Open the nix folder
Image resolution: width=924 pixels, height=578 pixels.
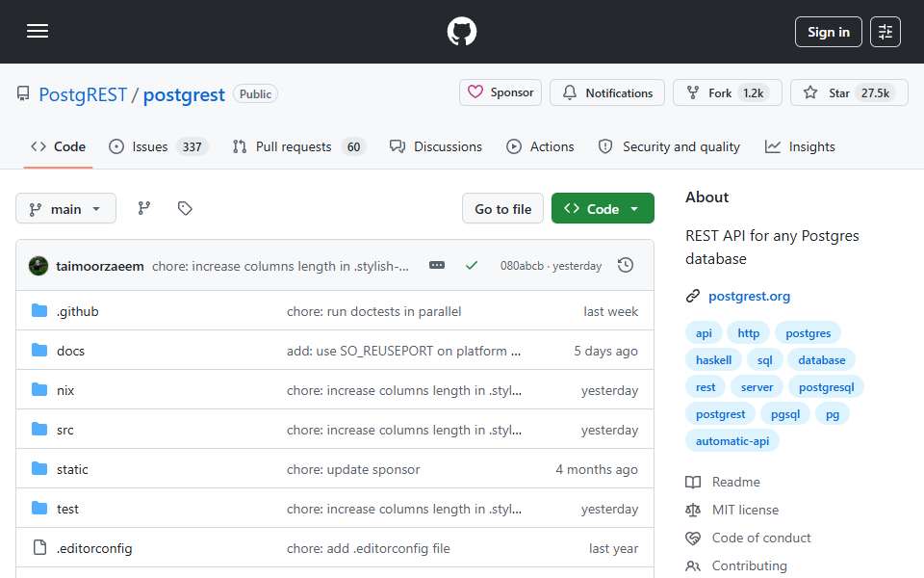point(65,390)
